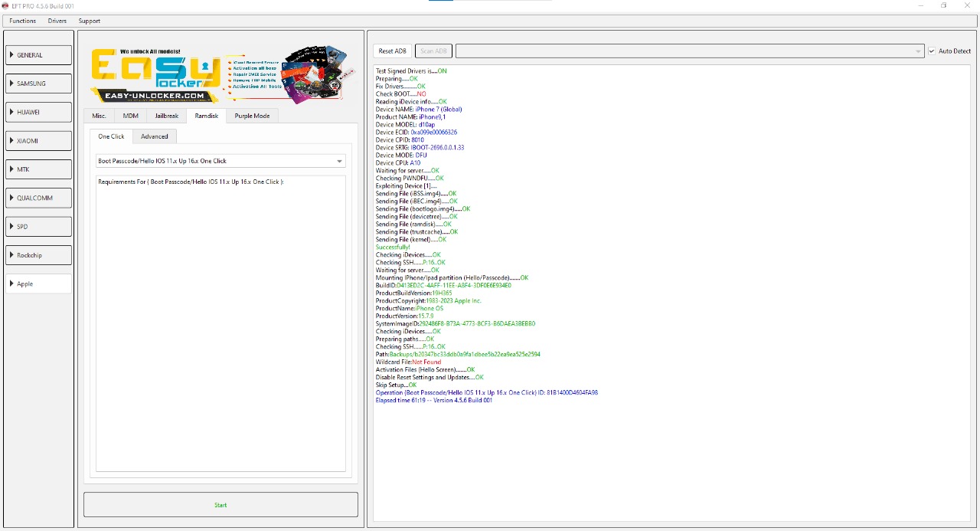Click the 'Device SRTG: iBOOT-2696.0.0.1.33' log line
980x531 pixels.
pyautogui.click(x=420, y=148)
